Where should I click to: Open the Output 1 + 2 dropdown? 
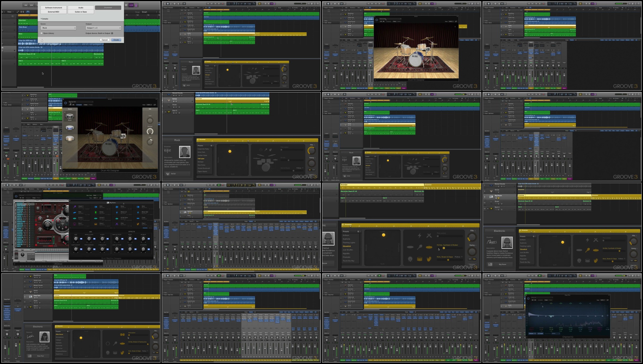pyautogui.click(x=103, y=28)
